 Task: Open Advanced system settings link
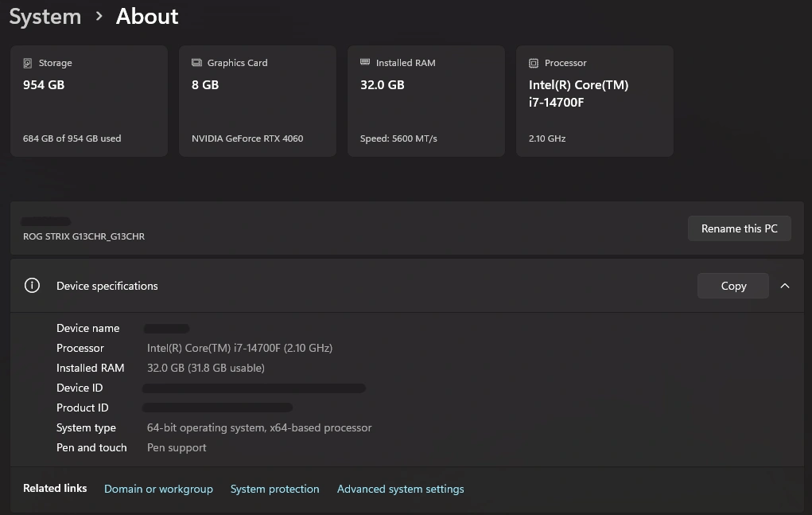(x=400, y=489)
